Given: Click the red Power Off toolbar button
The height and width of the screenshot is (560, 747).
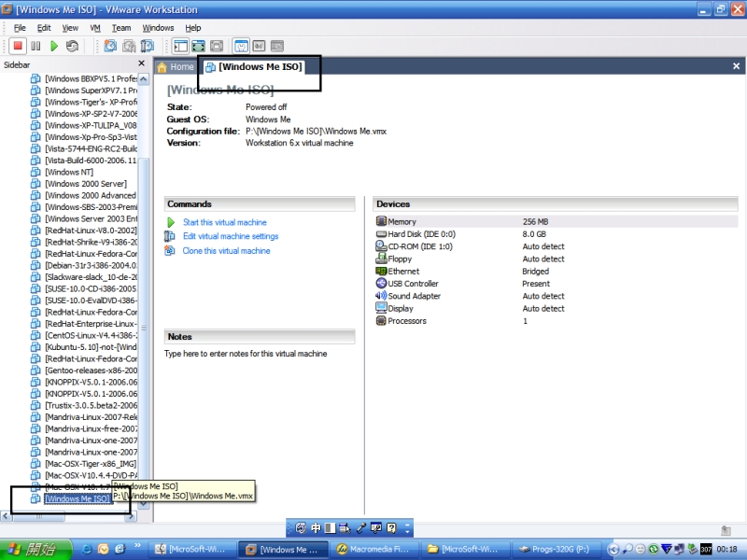Looking at the screenshot, I should pos(18,46).
